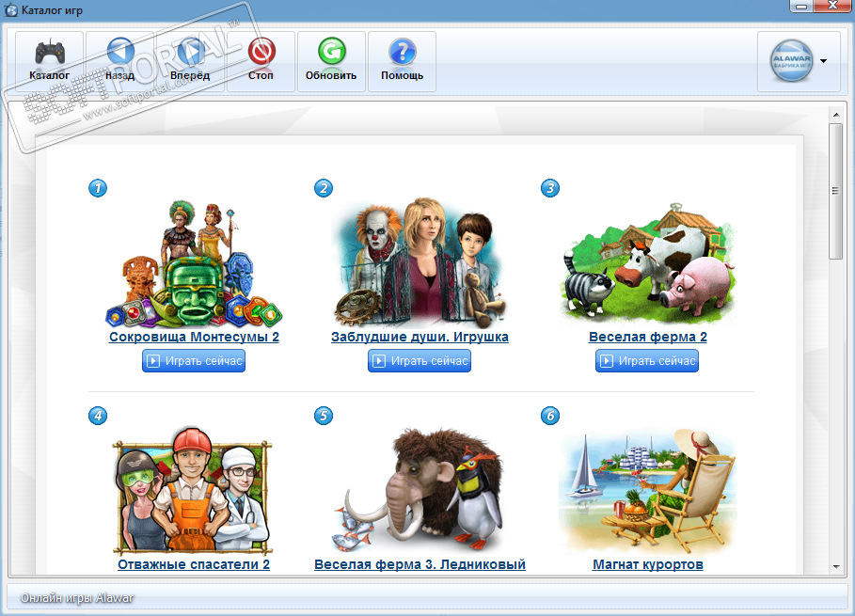Viewport: 855px width, 616px height.
Task: Go back with the Назад arrow
Action: pyautogui.click(x=120, y=61)
